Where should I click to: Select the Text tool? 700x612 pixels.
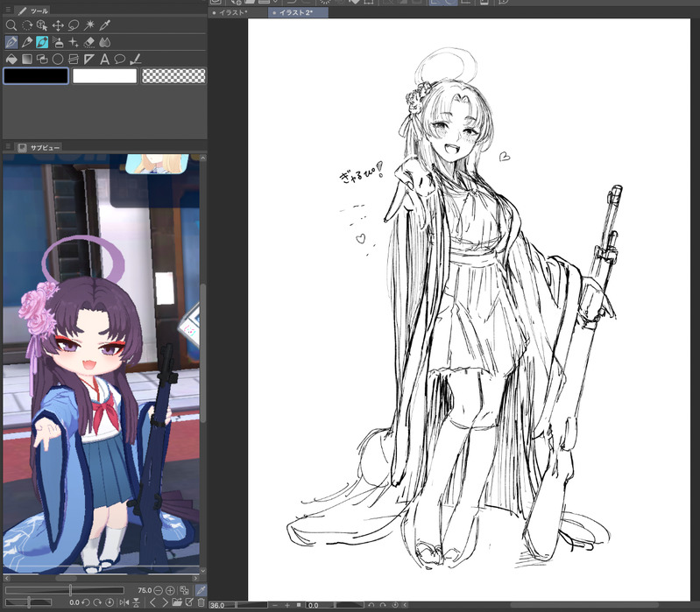[105, 59]
